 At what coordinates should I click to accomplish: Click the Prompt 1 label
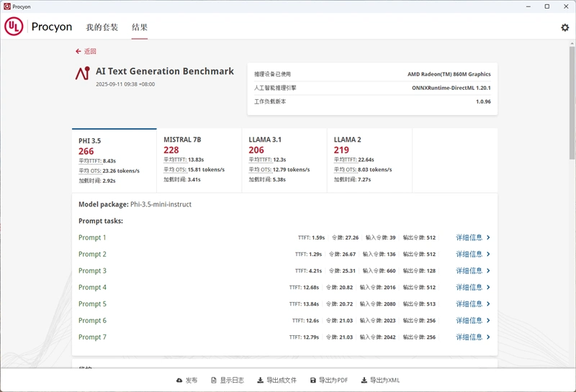92,237
